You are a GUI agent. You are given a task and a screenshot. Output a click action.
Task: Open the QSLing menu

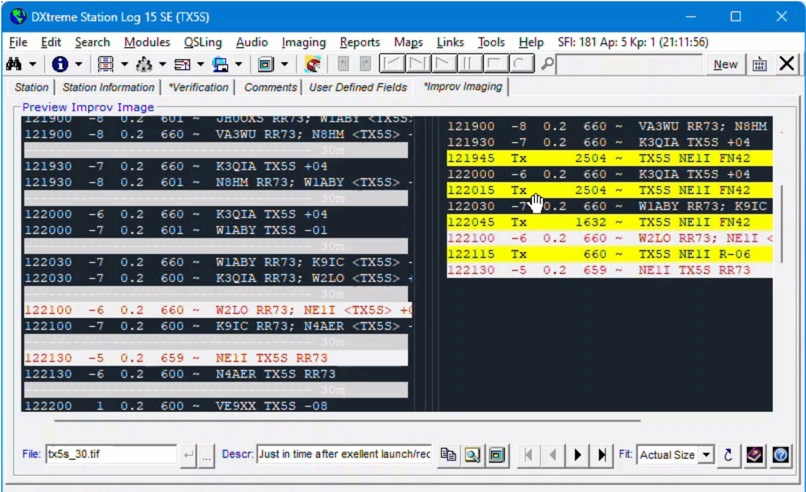[203, 42]
